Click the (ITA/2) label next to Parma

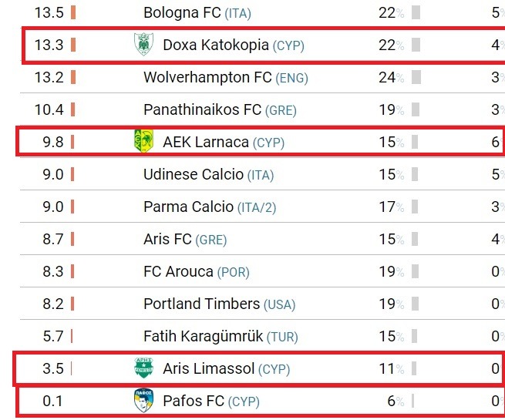(x=257, y=207)
